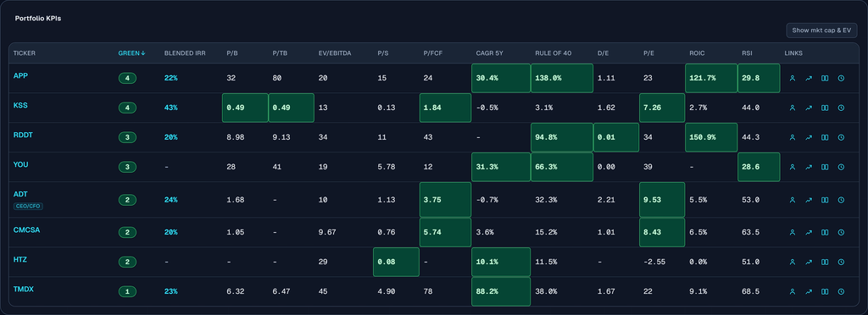Click the green count badge for APP
This screenshot has height=315, width=868.
[x=127, y=79]
